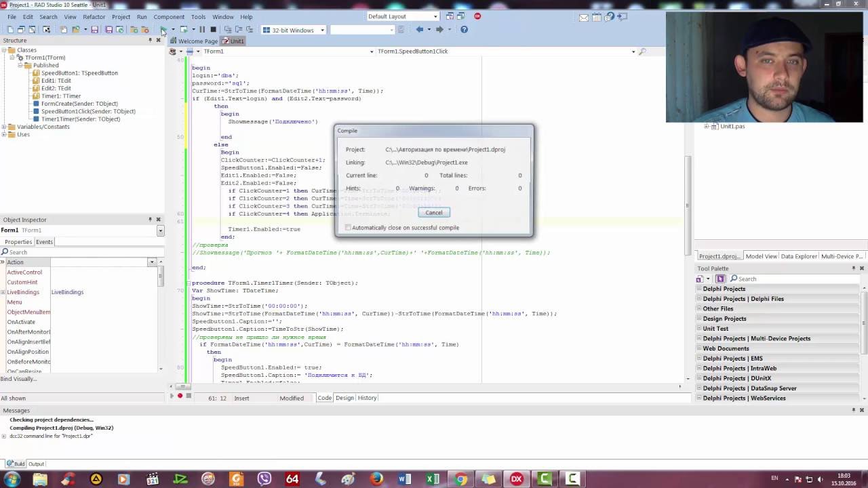Open the TForm1 class navigation dropdown

[371, 52]
